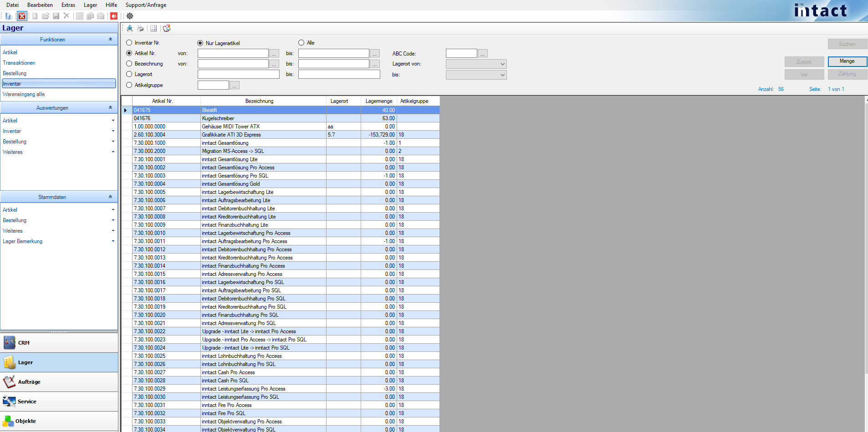Click the checklist documents toolbar icon

[90, 16]
